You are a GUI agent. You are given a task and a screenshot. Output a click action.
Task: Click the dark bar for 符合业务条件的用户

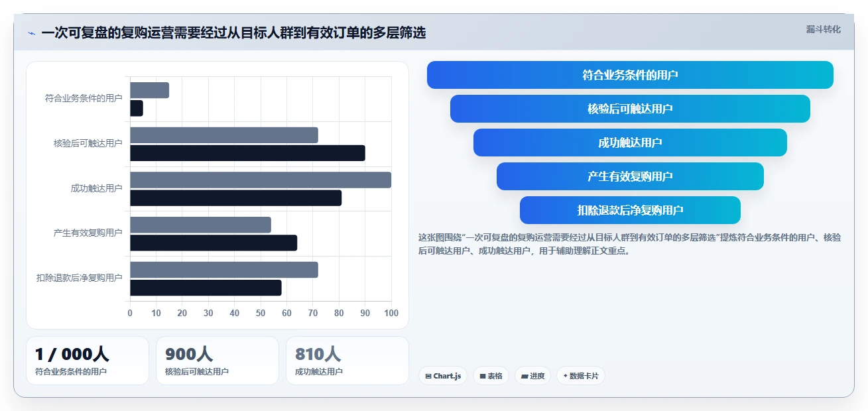coord(137,108)
